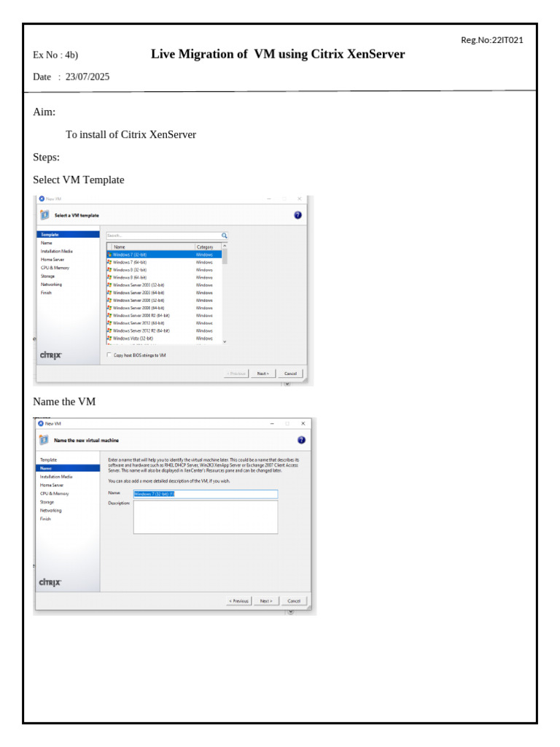Select 'Template' step in the upper wizard sidebar
Image resolution: width=560 pixels, height=747 pixels.
click(68, 235)
